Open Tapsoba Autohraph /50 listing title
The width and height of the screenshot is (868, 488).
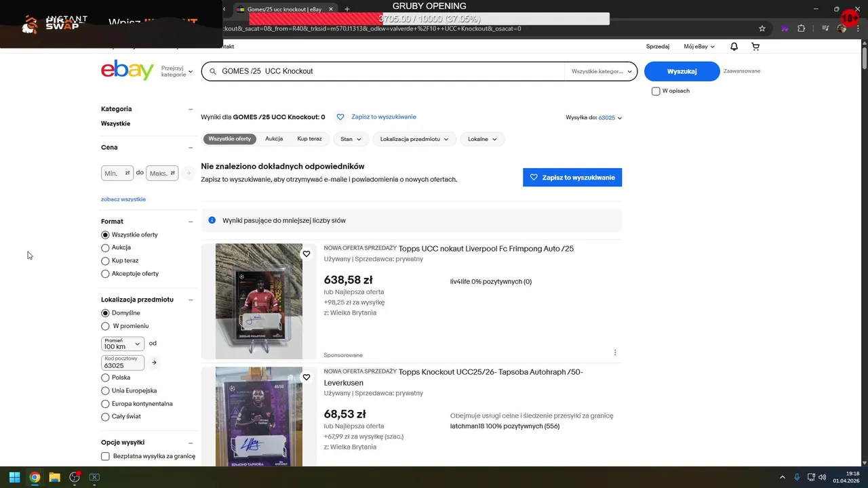pos(454,378)
